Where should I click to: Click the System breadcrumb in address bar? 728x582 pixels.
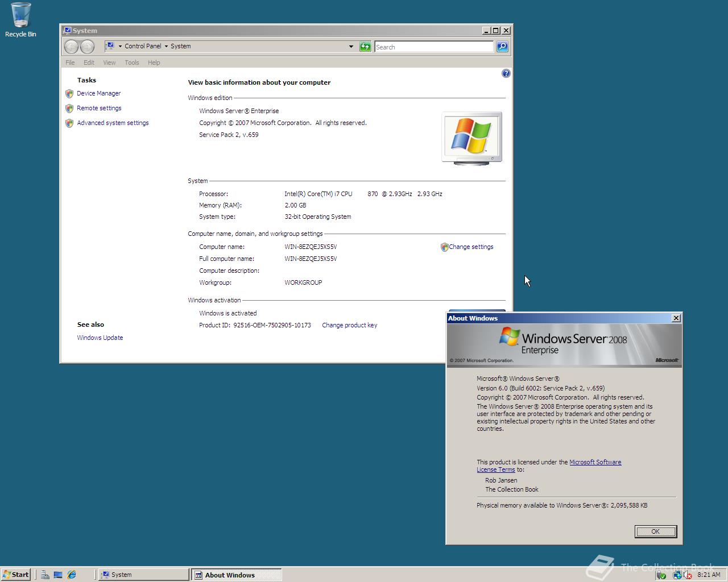click(180, 46)
